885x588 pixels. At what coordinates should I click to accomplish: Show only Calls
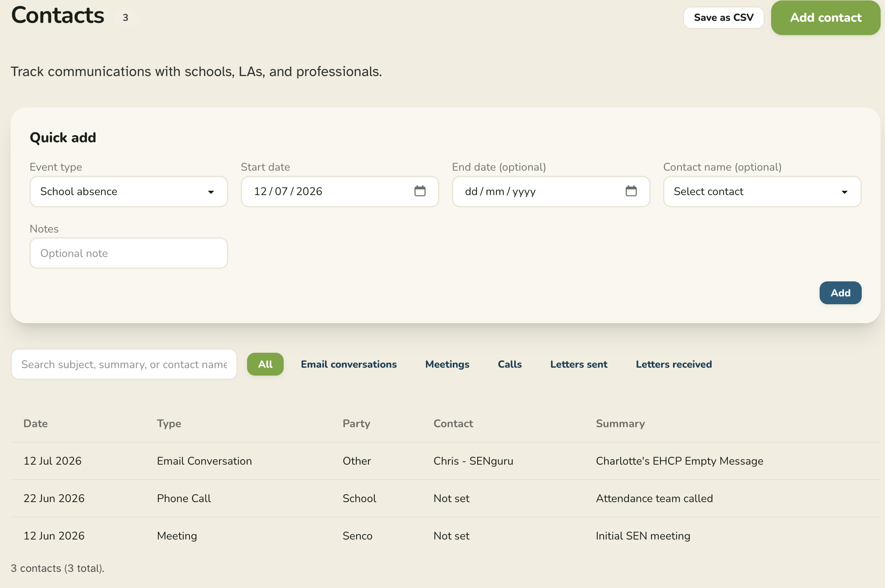coord(509,364)
